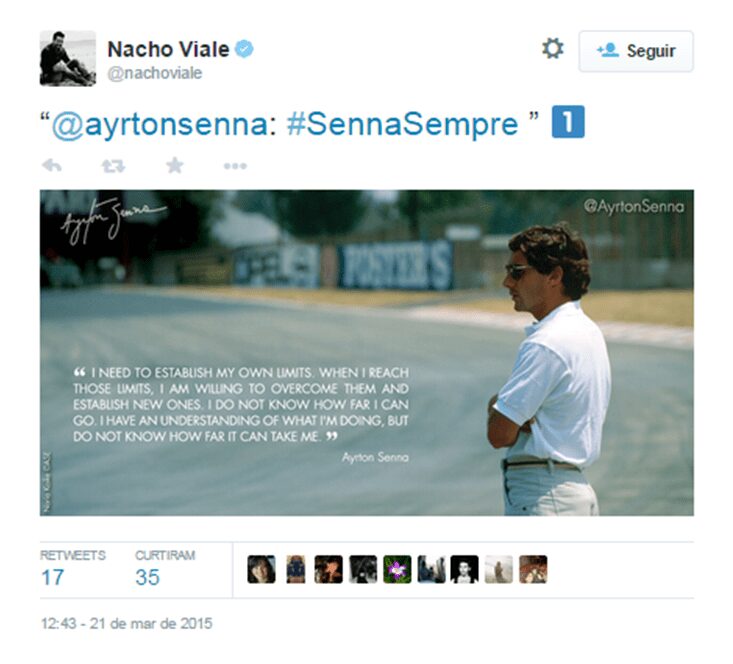Image resolution: width=733 pixels, height=664 pixels.
Task: Click the blue number 1 emoji
Action: 568,122
